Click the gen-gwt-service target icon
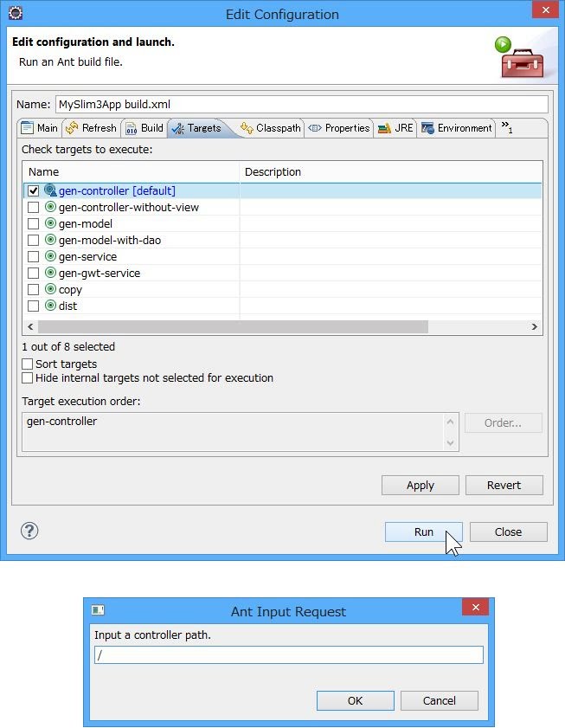Image resolution: width=565 pixels, height=728 pixels. (50, 273)
